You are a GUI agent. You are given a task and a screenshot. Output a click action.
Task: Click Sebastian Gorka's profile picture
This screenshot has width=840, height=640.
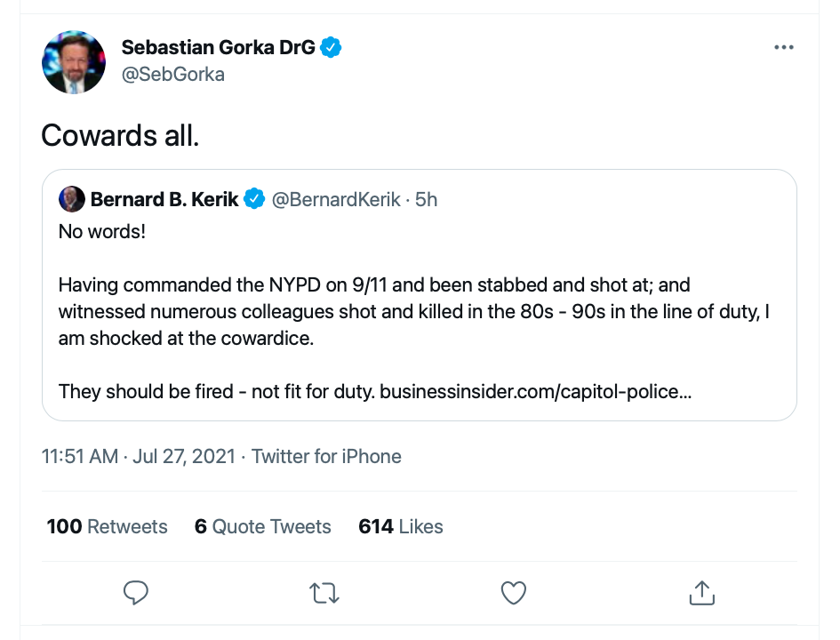pos(74,62)
